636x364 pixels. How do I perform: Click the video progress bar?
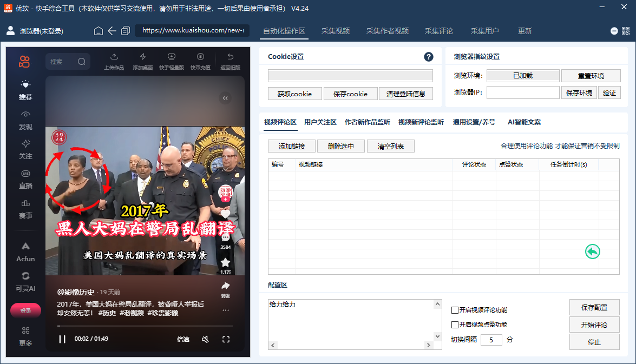tap(145, 326)
